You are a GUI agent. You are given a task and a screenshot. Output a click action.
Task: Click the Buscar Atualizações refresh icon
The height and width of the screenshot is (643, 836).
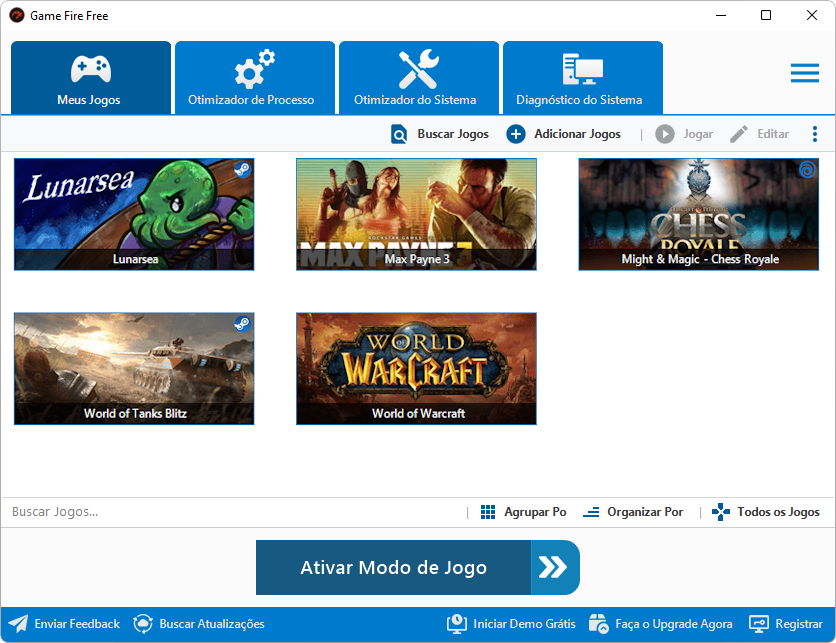point(143,624)
